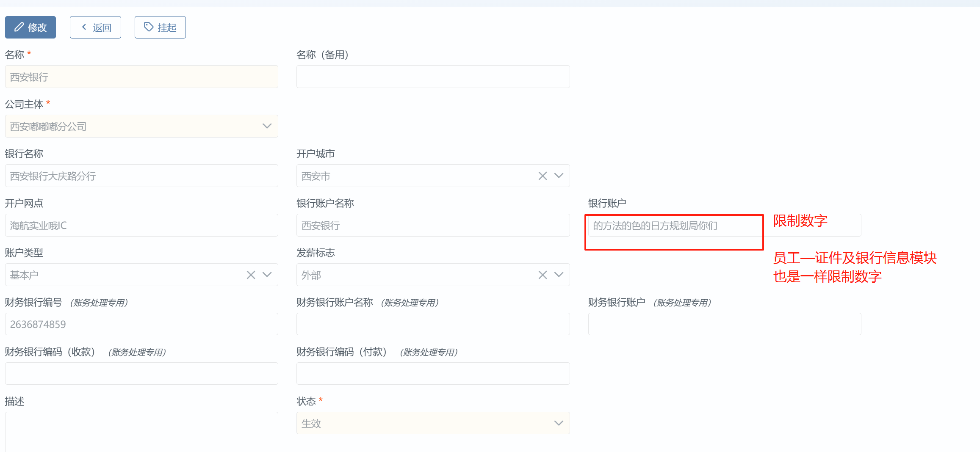Click the 财务银行编码（付款）input field
Viewport: 980px width, 452px height.
point(433,374)
